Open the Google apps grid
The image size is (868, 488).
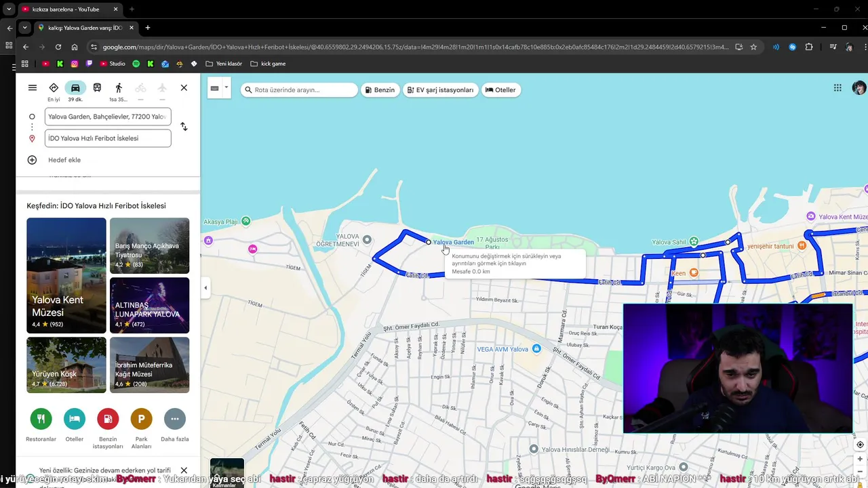click(837, 88)
